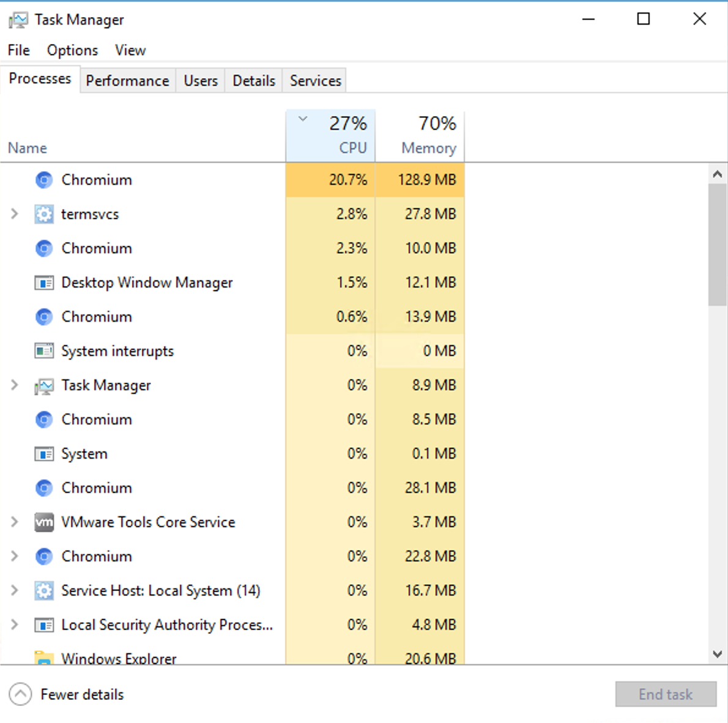Click the 20.7% CPU cell

coord(330,180)
